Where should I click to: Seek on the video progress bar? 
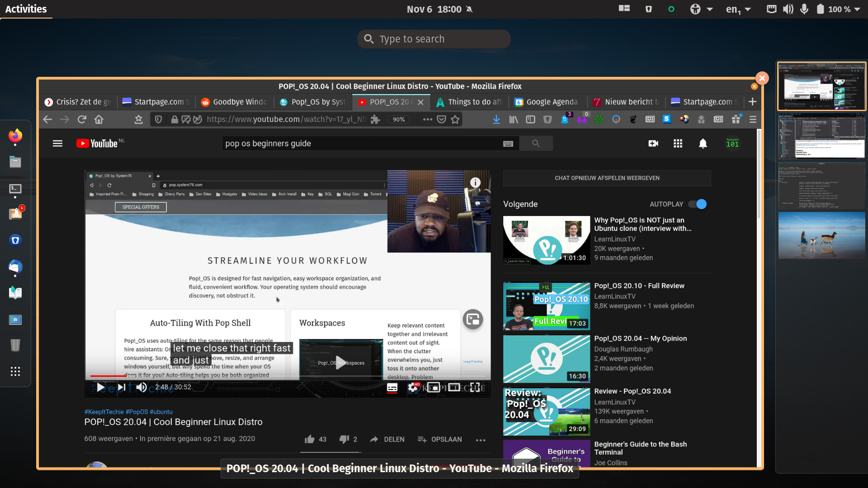tap(288, 376)
